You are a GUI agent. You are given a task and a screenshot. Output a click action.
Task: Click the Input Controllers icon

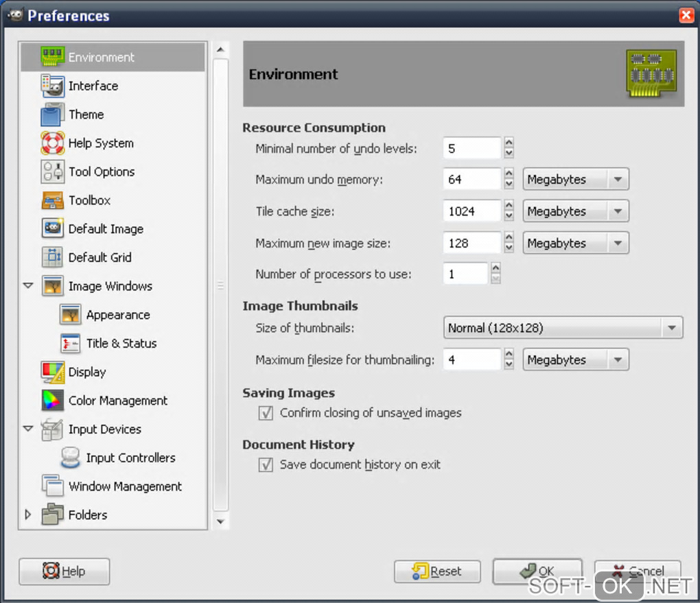click(70, 458)
